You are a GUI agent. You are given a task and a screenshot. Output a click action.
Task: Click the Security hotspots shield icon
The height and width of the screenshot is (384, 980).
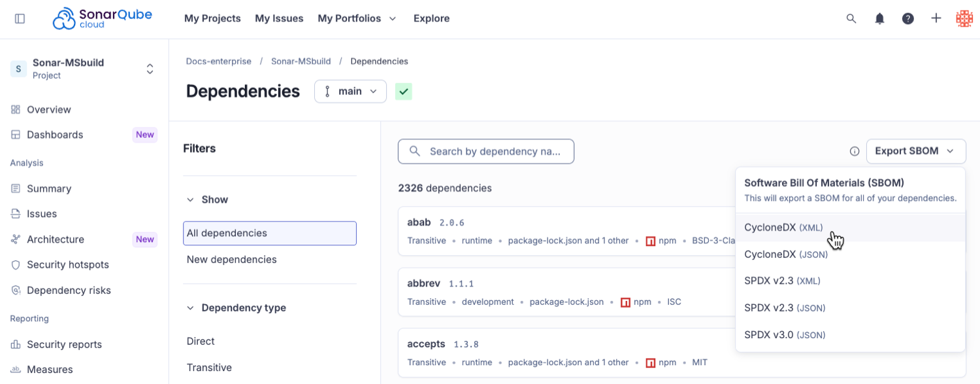[16, 265]
